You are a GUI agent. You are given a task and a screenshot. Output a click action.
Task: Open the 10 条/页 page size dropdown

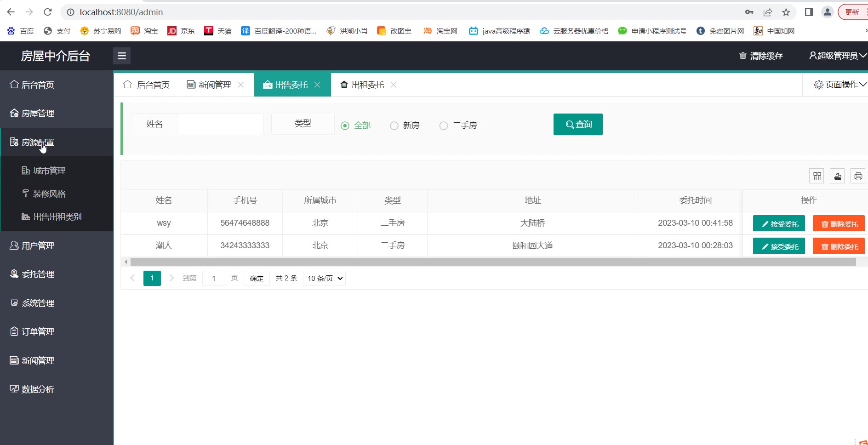point(325,279)
